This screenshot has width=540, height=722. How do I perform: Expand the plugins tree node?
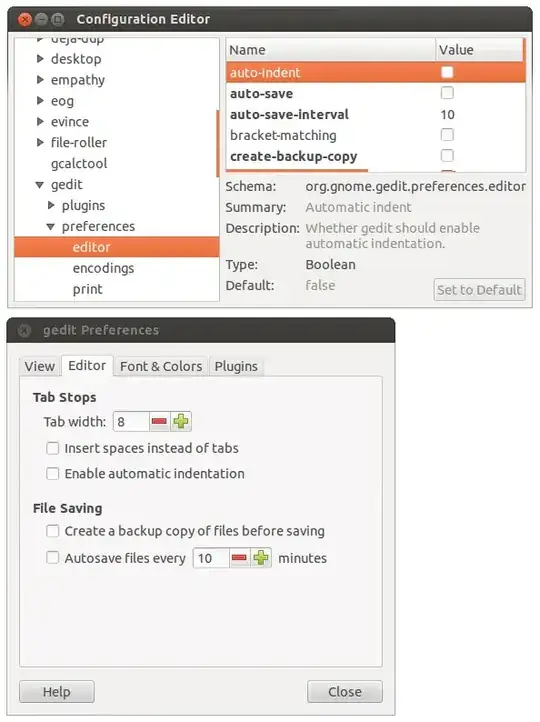51,205
